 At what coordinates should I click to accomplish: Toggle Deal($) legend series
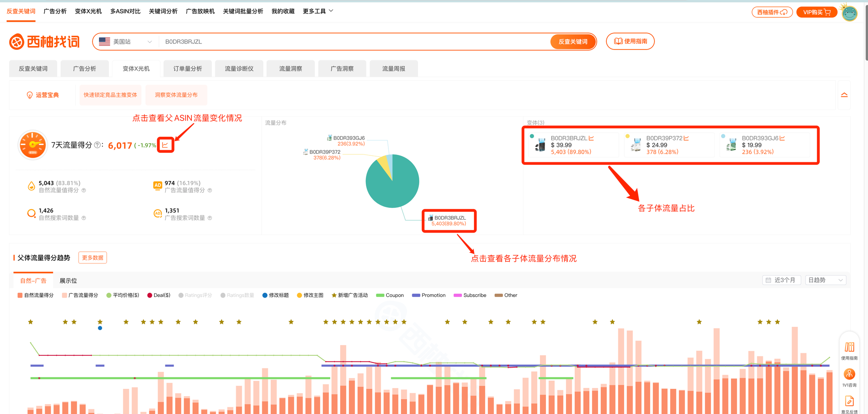159,296
